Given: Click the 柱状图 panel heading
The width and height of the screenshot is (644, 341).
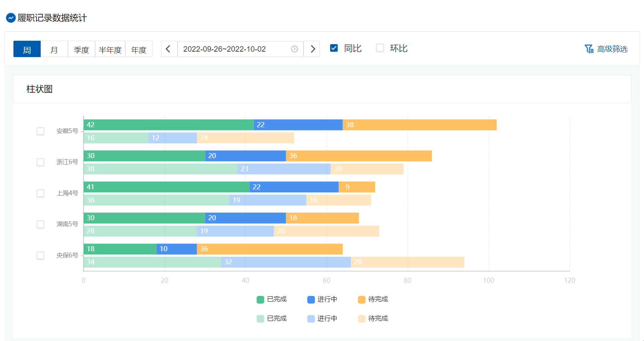Looking at the screenshot, I should (x=40, y=89).
